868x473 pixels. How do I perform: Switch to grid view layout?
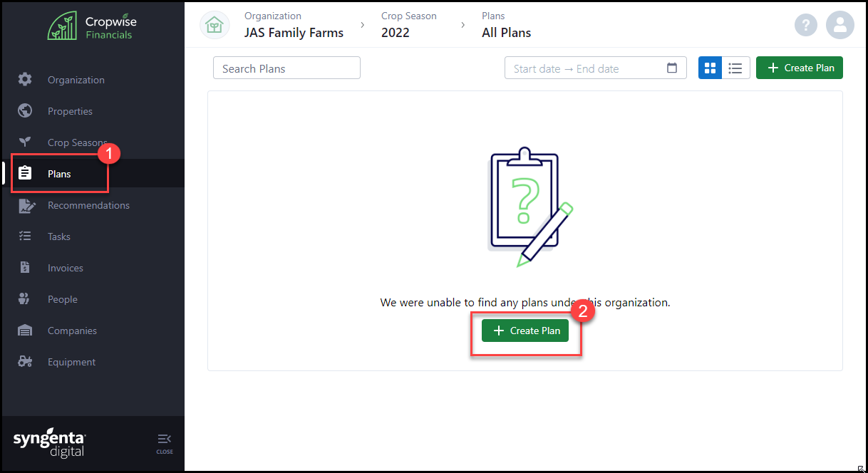[x=711, y=68]
